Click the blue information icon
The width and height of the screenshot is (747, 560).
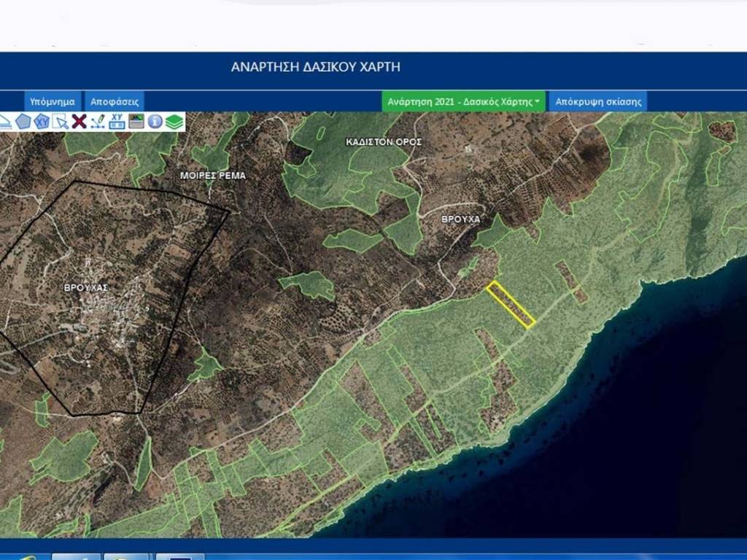(155, 122)
